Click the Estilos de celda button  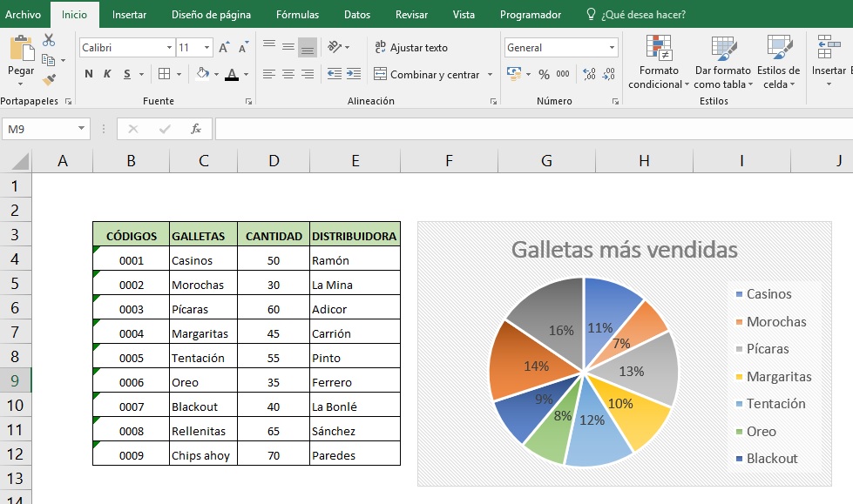(778, 63)
